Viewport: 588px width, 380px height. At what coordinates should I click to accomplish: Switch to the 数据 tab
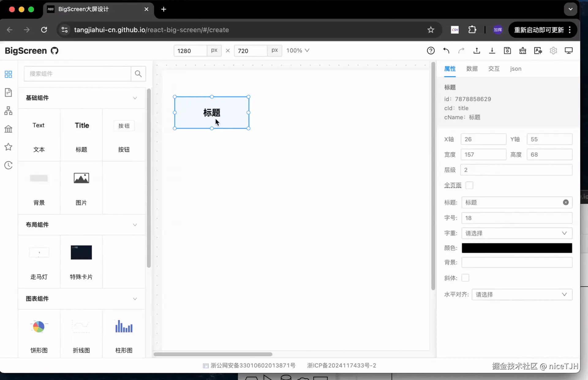point(472,69)
